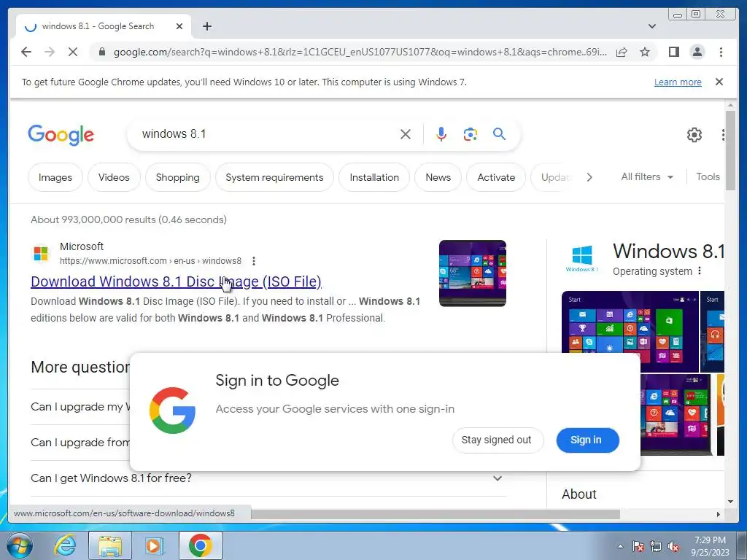The width and height of the screenshot is (747, 560).
Task: Click the muted volume tray icon
Action: (x=673, y=546)
